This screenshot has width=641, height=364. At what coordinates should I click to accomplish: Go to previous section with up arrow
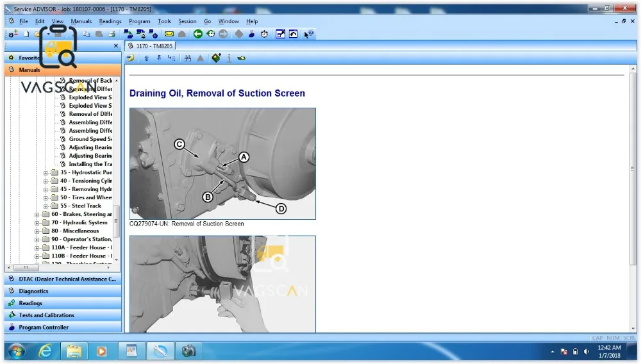(146, 58)
